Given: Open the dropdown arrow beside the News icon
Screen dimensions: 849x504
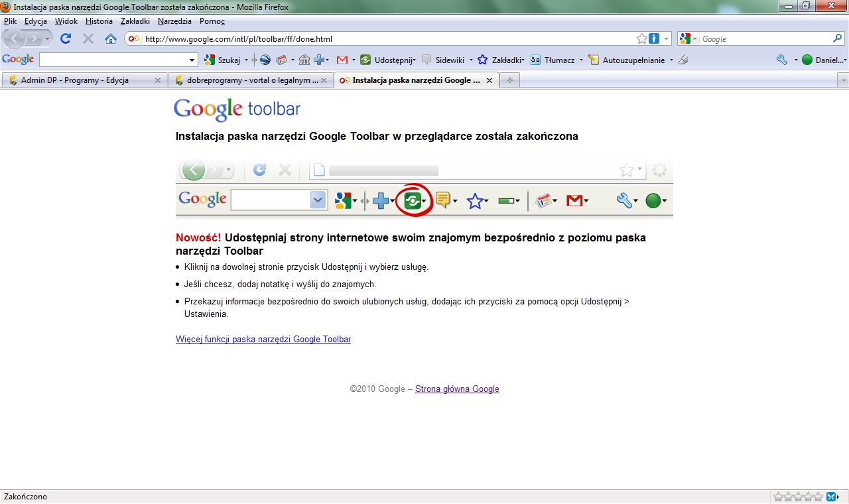Looking at the screenshot, I should point(291,60).
